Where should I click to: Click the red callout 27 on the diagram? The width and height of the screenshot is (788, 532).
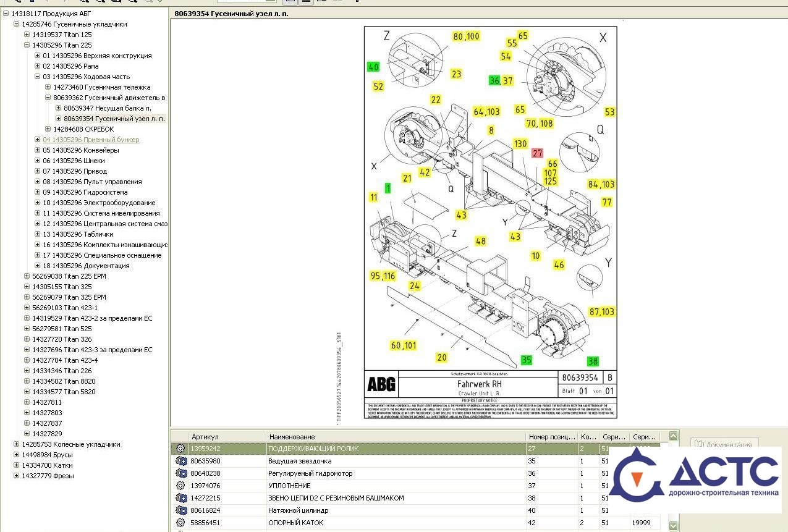[x=537, y=153]
